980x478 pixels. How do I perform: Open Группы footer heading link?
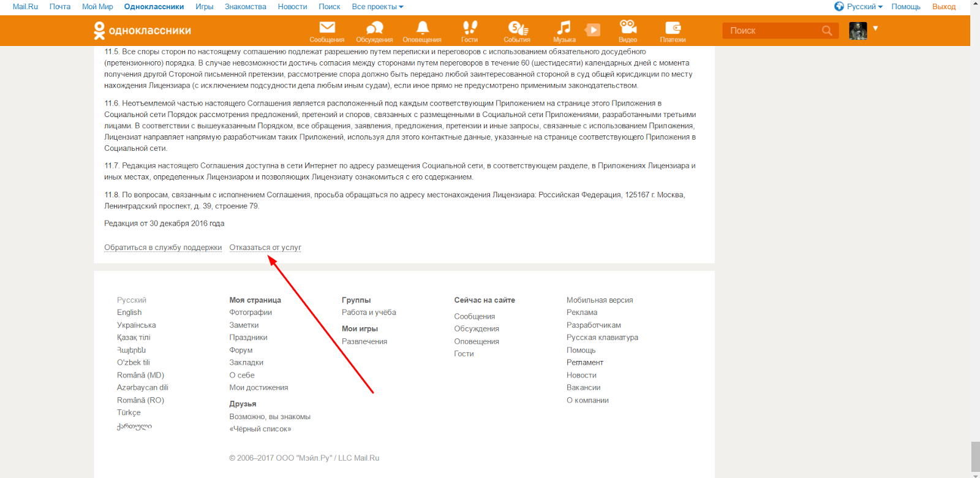[x=356, y=300]
